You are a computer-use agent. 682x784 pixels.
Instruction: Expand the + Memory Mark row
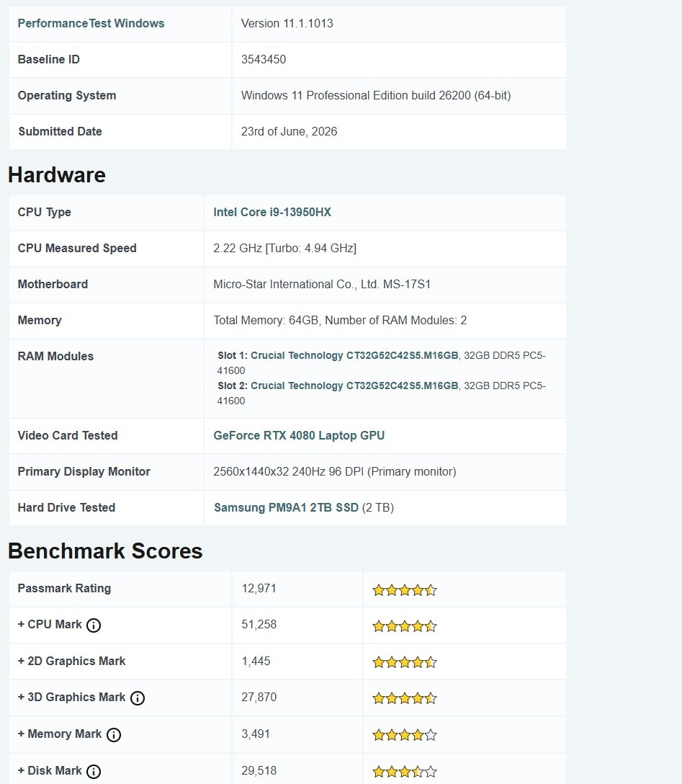tap(60, 734)
